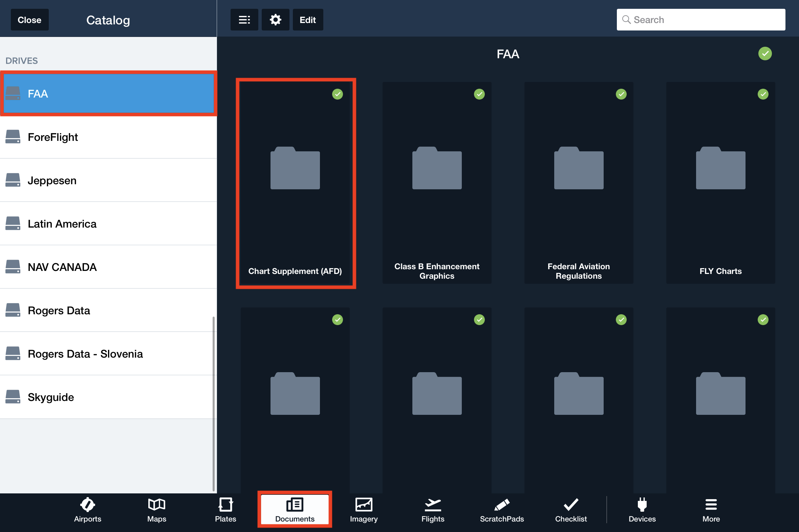
Task: Click the Search field
Action: pyautogui.click(x=701, y=20)
